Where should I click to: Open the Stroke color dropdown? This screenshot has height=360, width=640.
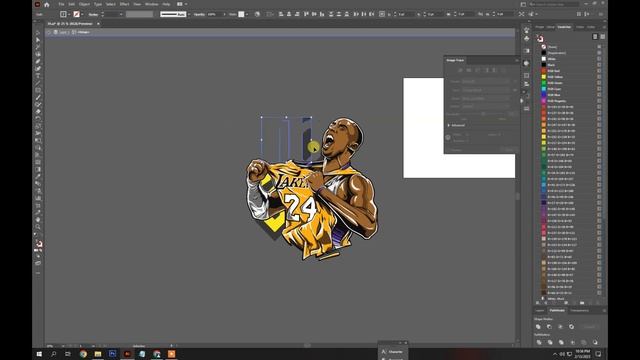click(x=82, y=14)
